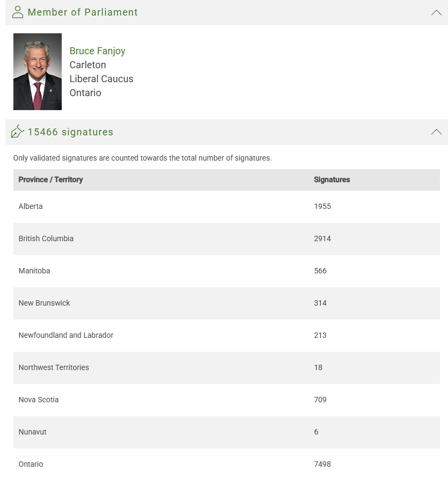This screenshot has height=478, width=448.
Task: Click the Member of Parliament heading
Action: (83, 12)
